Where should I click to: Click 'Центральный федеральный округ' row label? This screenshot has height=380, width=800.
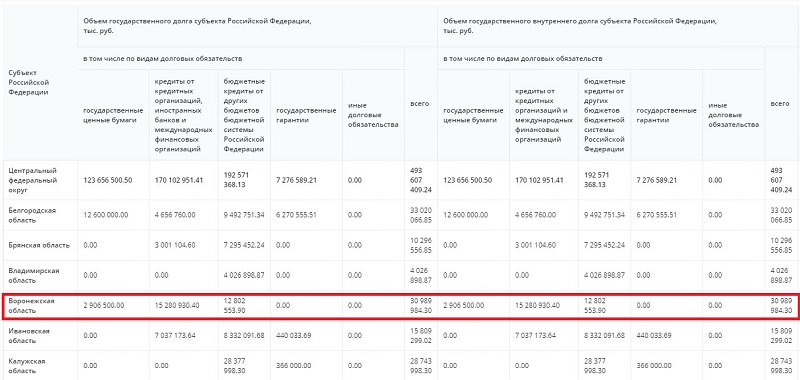tap(33, 180)
